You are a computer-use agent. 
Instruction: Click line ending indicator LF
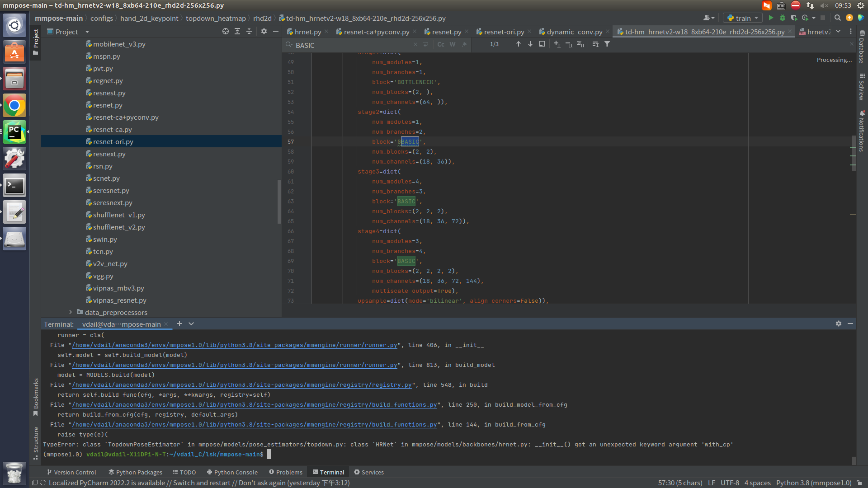[712, 483]
